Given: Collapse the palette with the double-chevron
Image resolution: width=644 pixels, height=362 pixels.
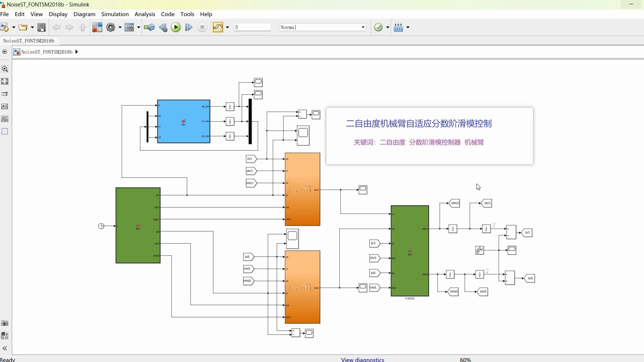Looking at the screenshot, I should point(5,348).
